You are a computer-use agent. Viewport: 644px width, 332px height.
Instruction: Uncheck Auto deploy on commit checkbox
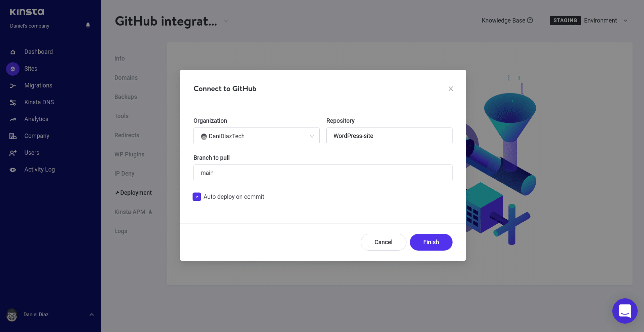pos(197,197)
